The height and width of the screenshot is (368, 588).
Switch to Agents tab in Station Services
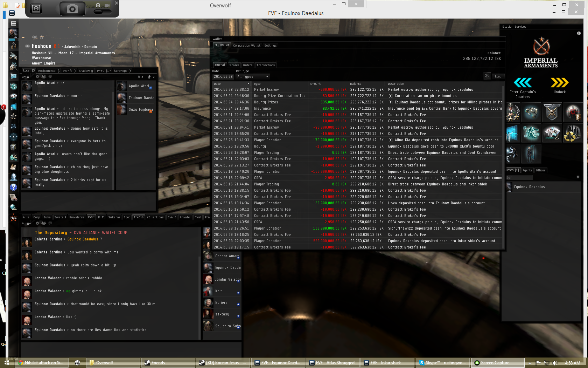[x=527, y=170]
